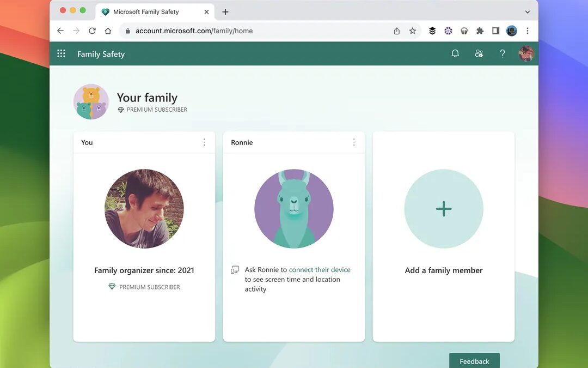Click the share page icon in address bar
Screen dimensions: 588x368
pos(397,31)
